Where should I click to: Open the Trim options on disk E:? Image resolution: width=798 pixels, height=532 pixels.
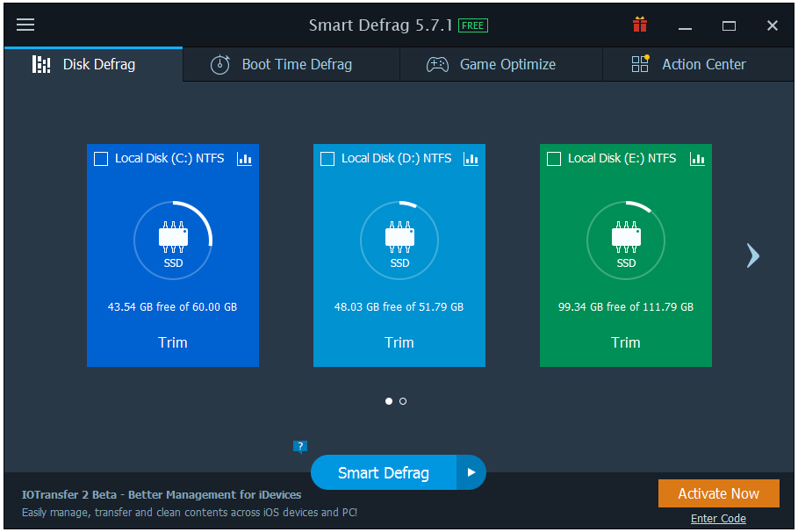[x=625, y=342]
